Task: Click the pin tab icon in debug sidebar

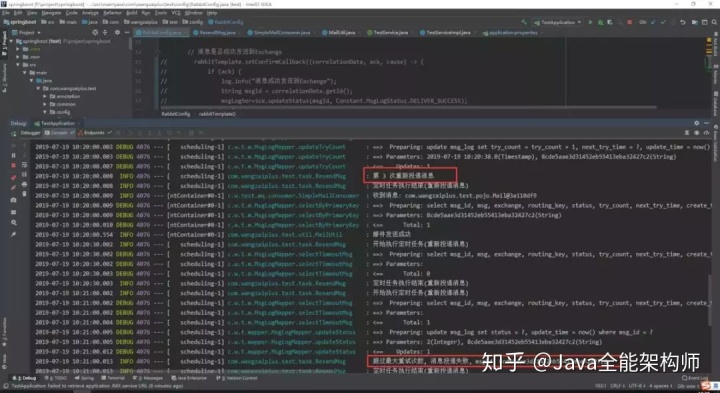Action: [14, 234]
